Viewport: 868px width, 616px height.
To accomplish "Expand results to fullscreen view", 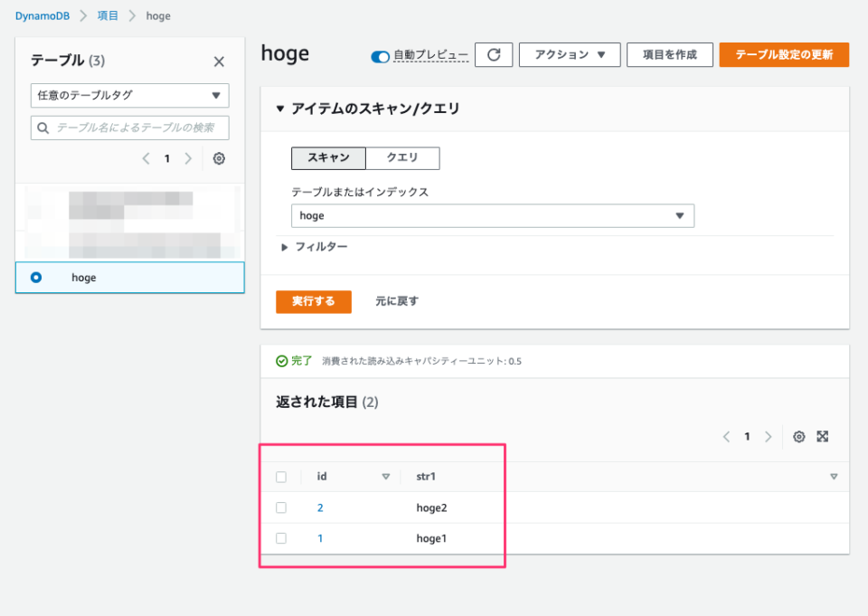I will [823, 436].
